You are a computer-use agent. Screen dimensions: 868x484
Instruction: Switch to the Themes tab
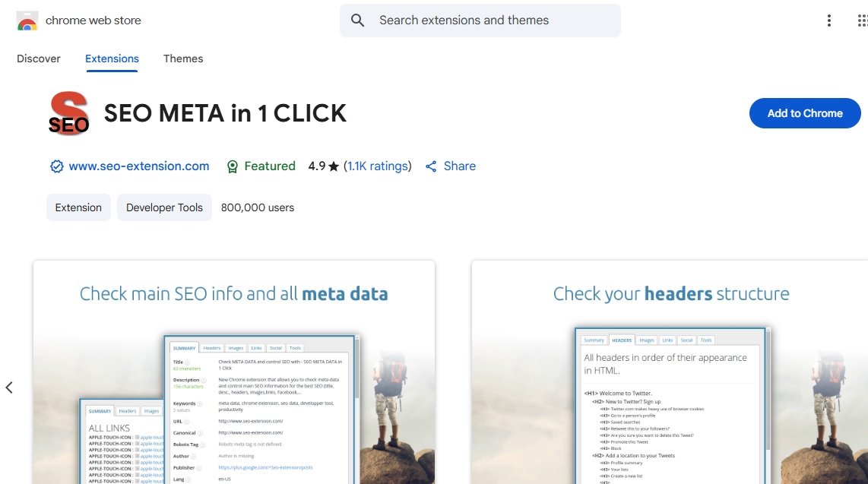[183, 59]
